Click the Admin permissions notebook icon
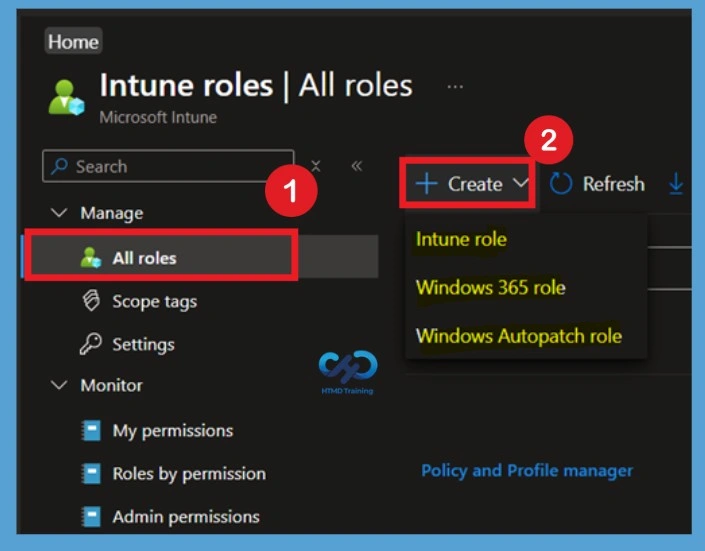The width and height of the screenshot is (705, 551). pyautogui.click(x=91, y=517)
